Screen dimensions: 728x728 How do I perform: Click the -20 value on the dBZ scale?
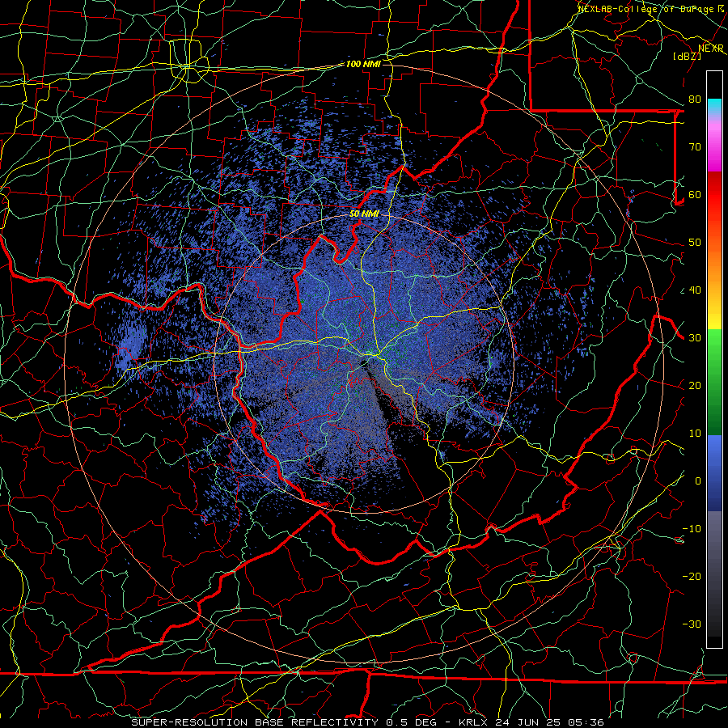[692, 577]
